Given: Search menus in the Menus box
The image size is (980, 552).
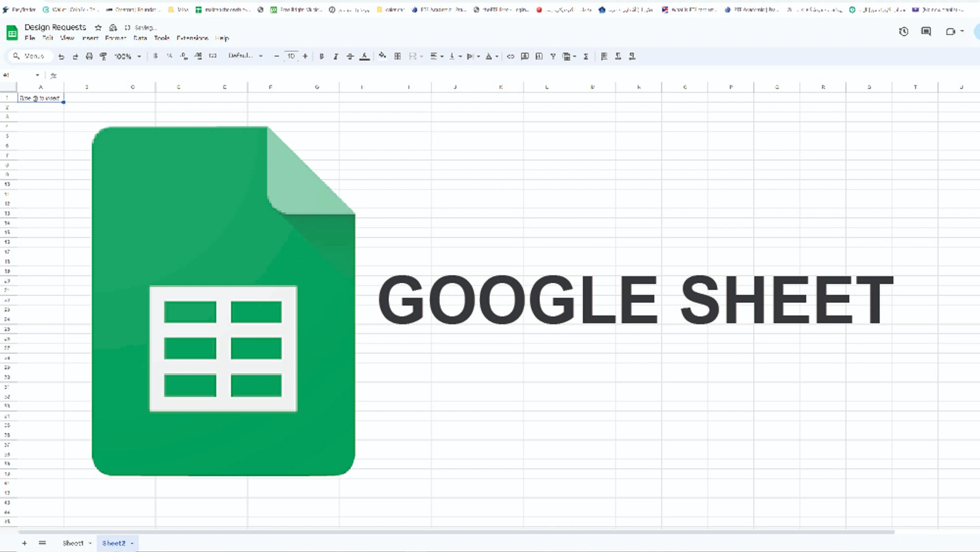Looking at the screenshot, I should tap(30, 56).
